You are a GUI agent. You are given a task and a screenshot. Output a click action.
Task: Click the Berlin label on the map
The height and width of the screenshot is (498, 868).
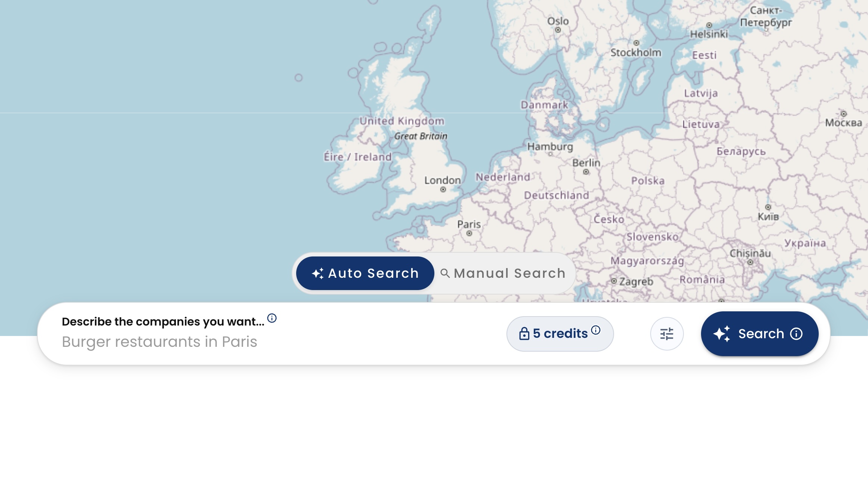click(586, 163)
